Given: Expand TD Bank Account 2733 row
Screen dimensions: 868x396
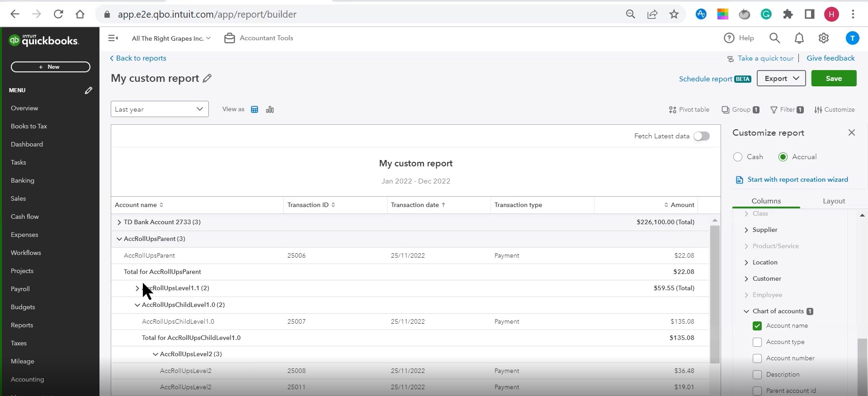Looking at the screenshot, I should [x=119, y=222].
